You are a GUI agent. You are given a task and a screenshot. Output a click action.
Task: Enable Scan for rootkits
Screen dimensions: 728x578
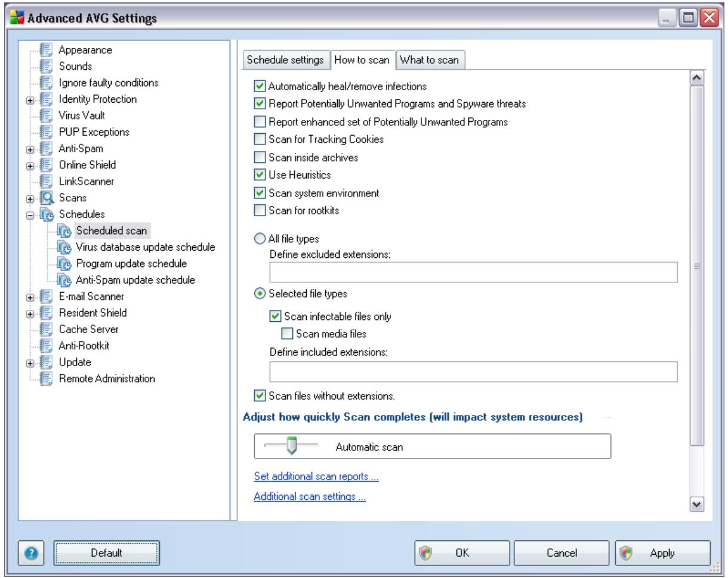[x=259, y=210]
